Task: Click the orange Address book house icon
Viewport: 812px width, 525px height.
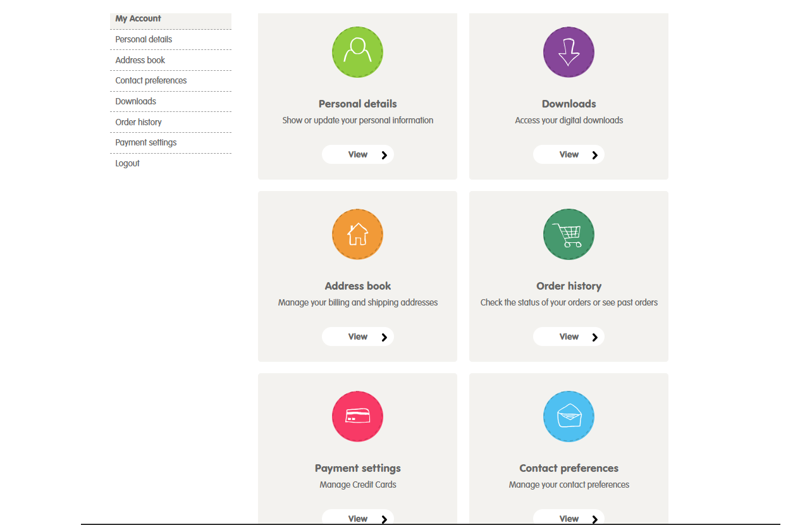Action: click(357, 234)
